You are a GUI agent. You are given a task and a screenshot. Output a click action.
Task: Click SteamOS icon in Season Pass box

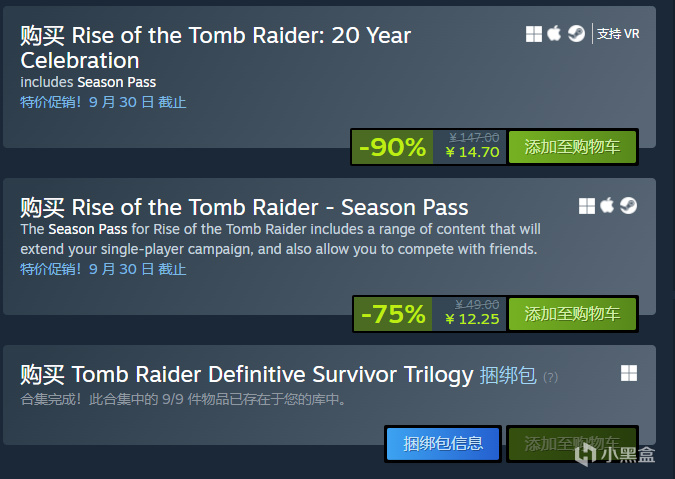[x=628, y=206]
